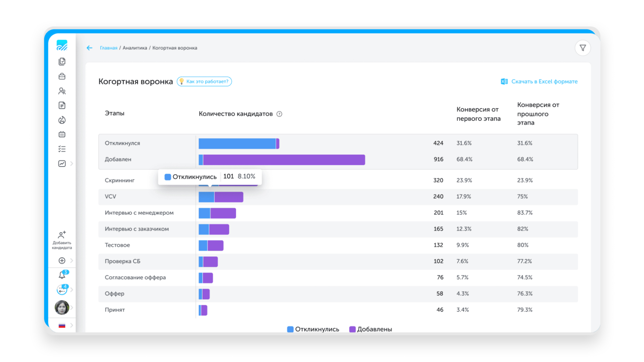Screen dimensions: 644x362
Task: Click info icon next to Количество кандидатов
Action: coord(279,114)
